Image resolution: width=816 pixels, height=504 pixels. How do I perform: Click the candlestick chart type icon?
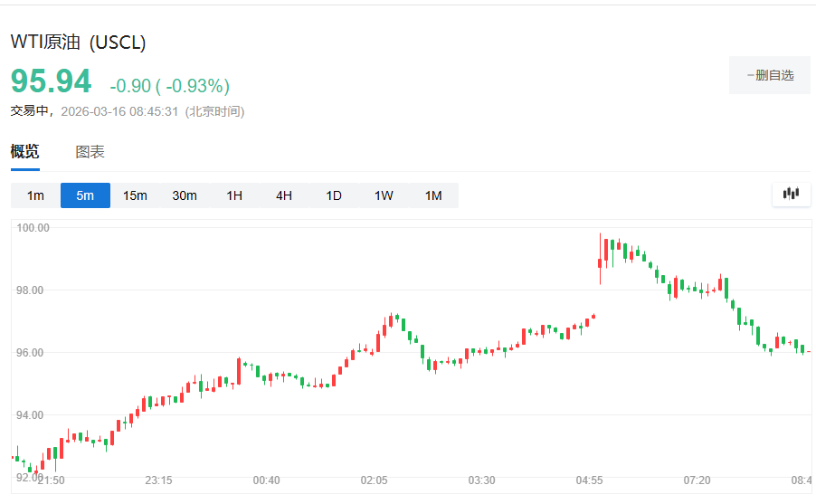(792, 194)
